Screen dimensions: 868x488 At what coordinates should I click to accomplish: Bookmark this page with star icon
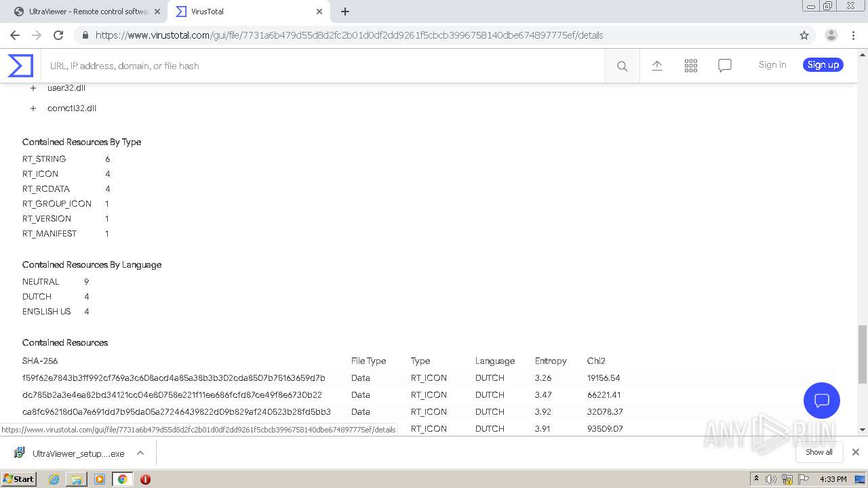pos(804,35)
